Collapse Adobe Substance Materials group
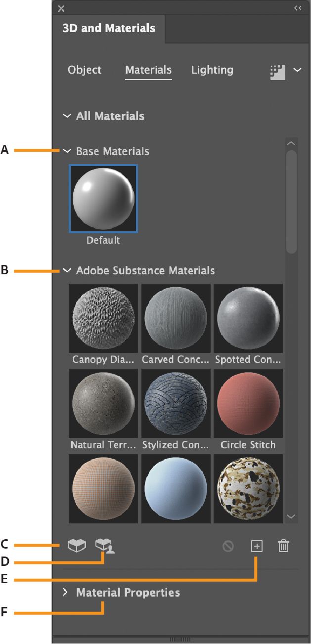 coord(67,270)
